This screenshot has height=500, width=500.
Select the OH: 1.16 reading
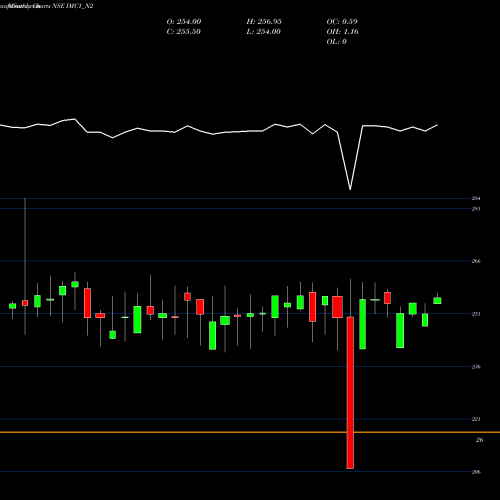click(x=343, y=32)
